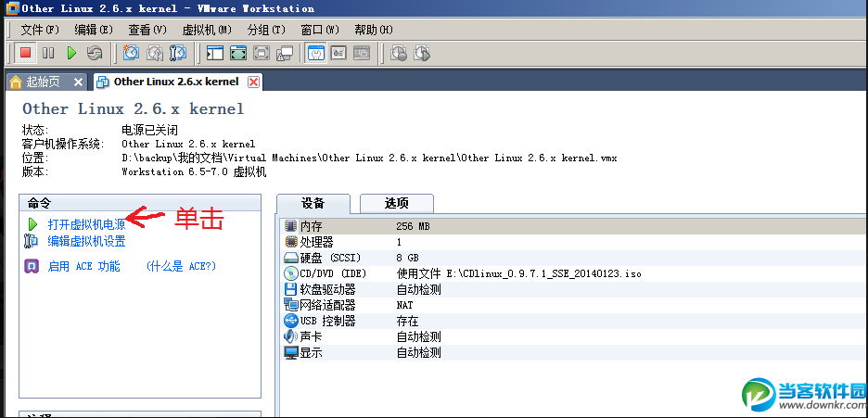
Task: Click green play icon beside 打开虚拟机电源
Action: coord(32,224)
